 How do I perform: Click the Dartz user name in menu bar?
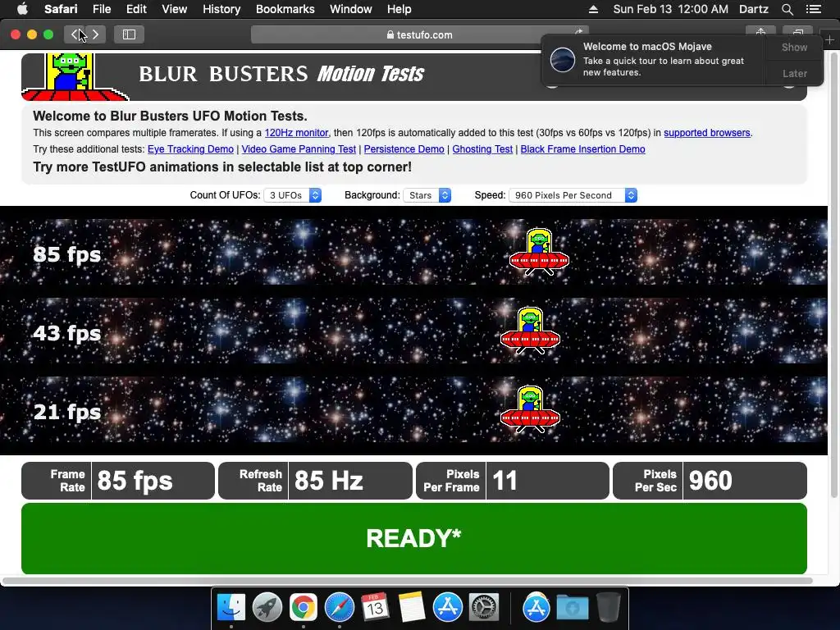[753, 9]
